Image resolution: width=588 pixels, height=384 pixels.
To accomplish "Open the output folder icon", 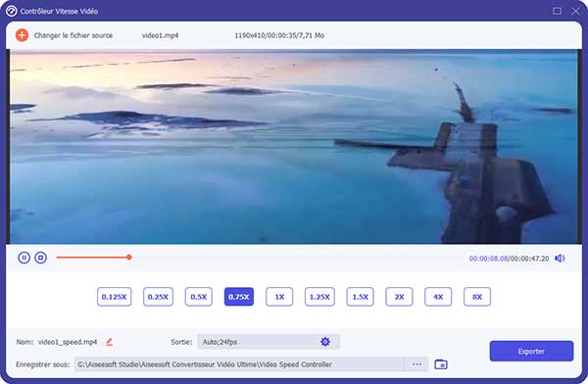I will click(x=441, y=364).
